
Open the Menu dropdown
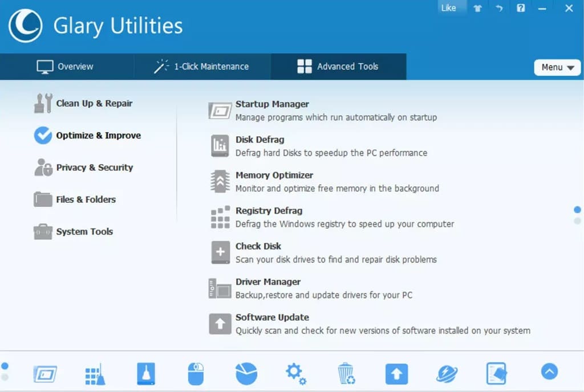tap(557, 67)
